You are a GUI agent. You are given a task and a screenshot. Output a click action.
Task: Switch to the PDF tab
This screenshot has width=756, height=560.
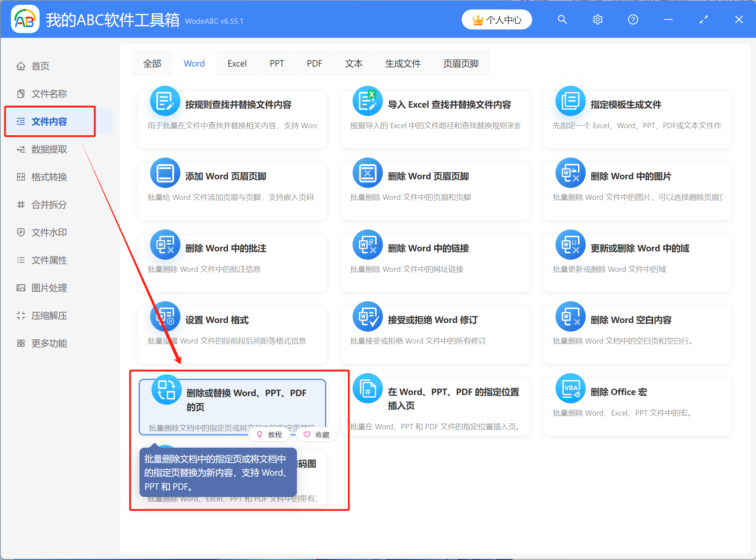pyautogui.click(x=314, y=63)
